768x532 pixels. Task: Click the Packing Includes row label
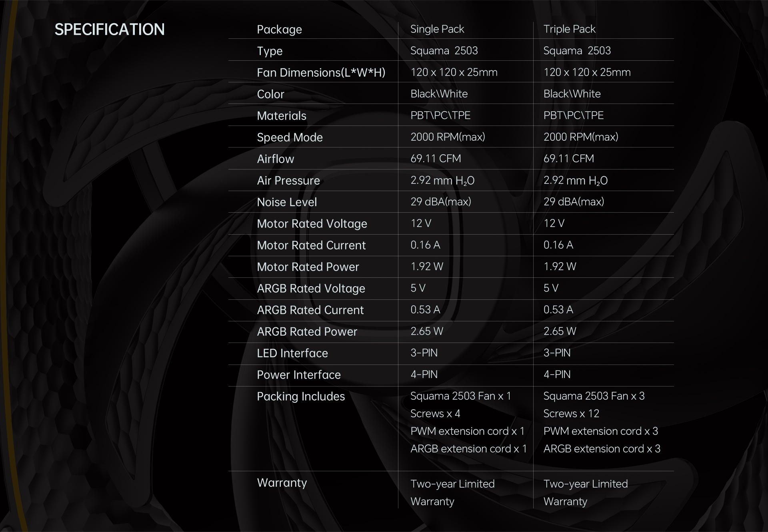(300, 397)
